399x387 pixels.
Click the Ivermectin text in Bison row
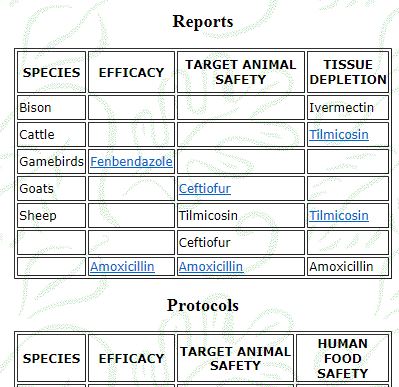(342, 108)
